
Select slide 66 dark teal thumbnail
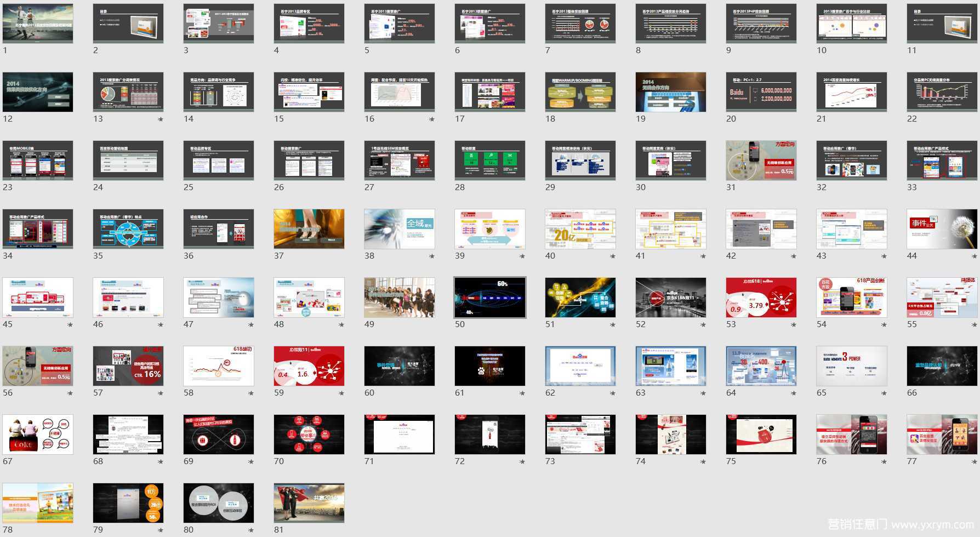tap(942, 366)
